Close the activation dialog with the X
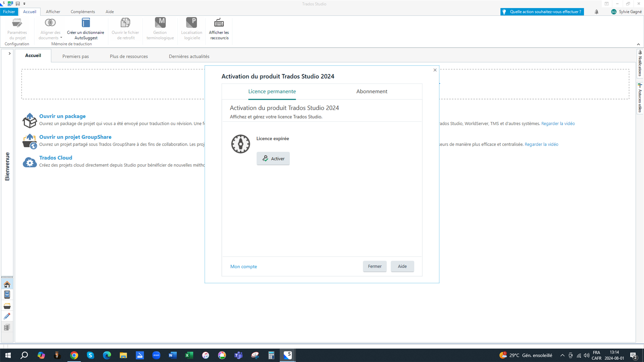 (435, 70)
